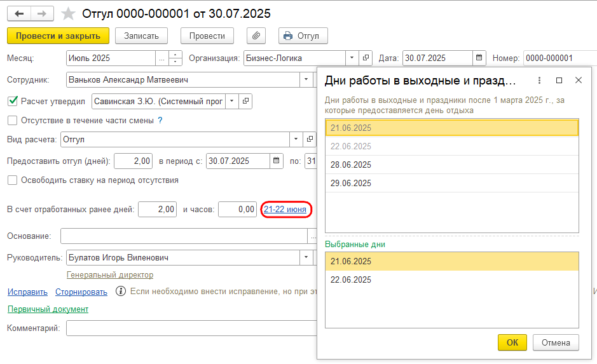Expand the Сотрудник dropdown
Viewport: 597px width, 364px height.
point(306,80)
